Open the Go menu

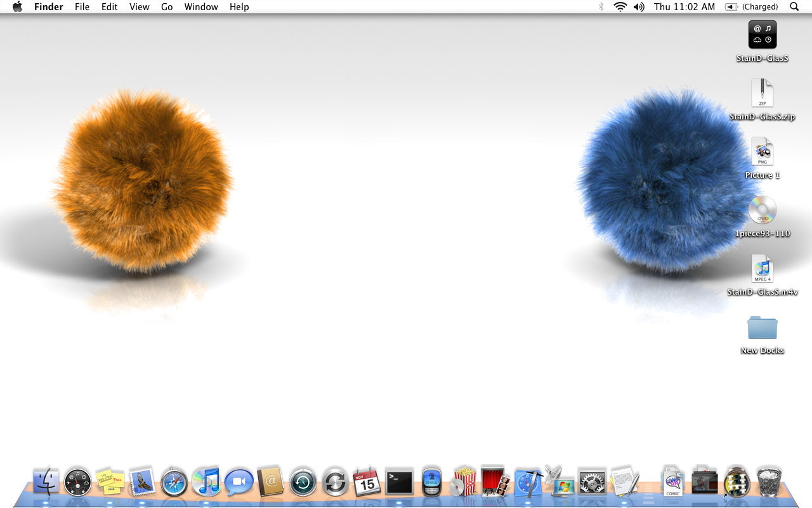(x=167, y=7)
